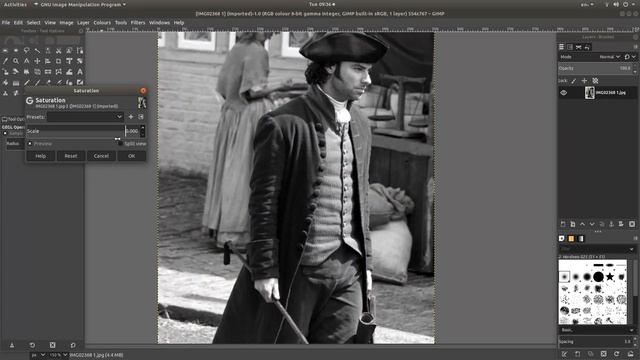Viewport: 640px width, 360px height.
Task: Select the Pencil tool
Action: click(x=27, y=82)
